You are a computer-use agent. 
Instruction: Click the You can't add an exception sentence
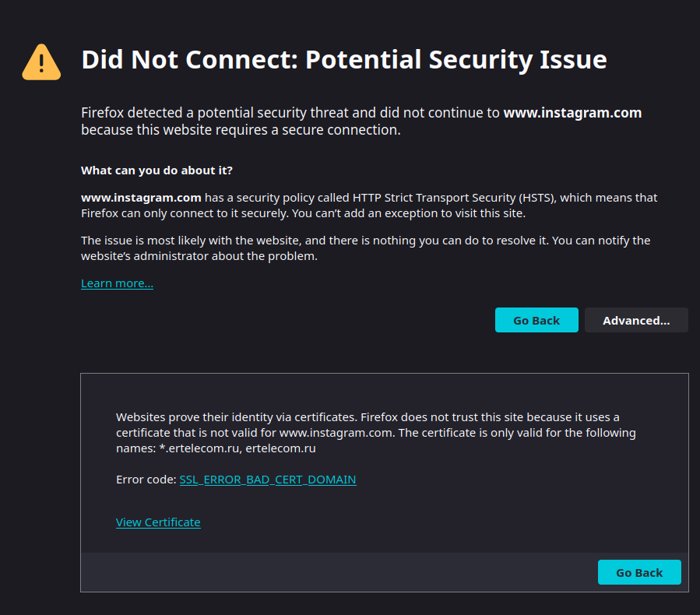click(x=409, y=213)
